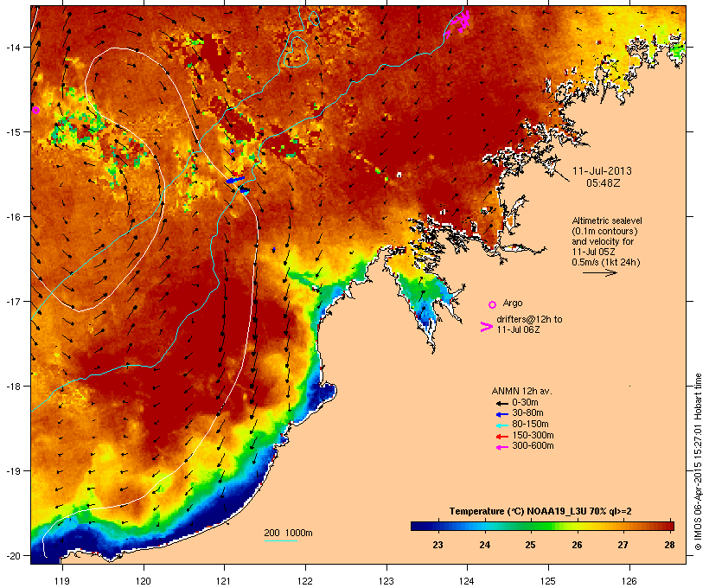The image size is (709, 588).
Task: Click the longitude label 125
Action: point(548,581)
